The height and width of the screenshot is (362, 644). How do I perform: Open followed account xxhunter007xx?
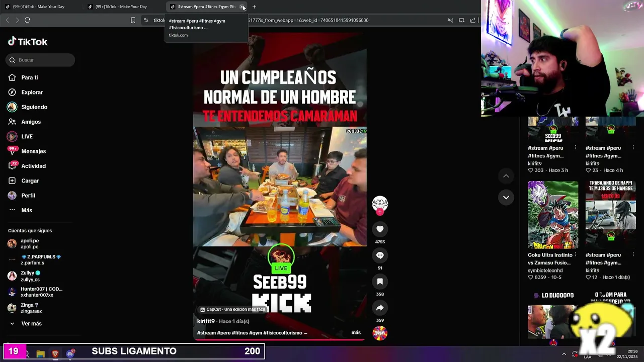35,292
